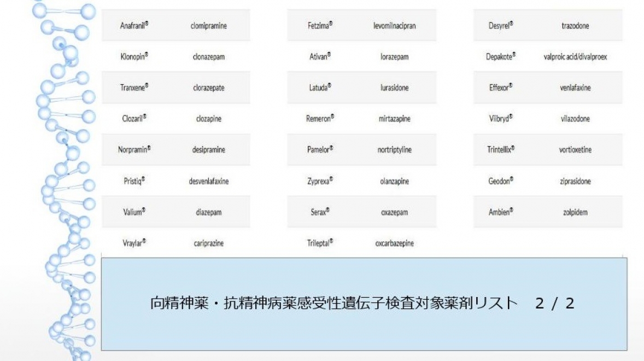Select the Geodon ziprasidone entry
The width and height of the screenshot is (644, 361).
(x=547, y=181)
